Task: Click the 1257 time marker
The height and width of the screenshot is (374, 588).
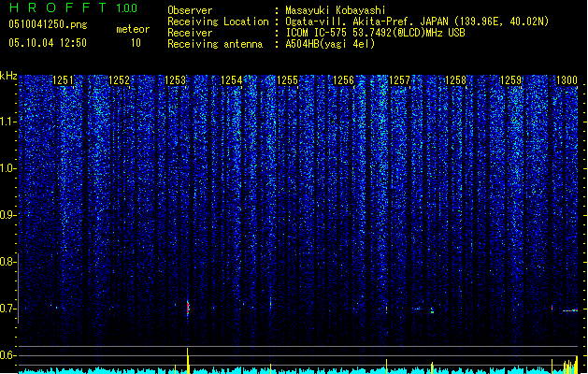Action: pos(400,80)
